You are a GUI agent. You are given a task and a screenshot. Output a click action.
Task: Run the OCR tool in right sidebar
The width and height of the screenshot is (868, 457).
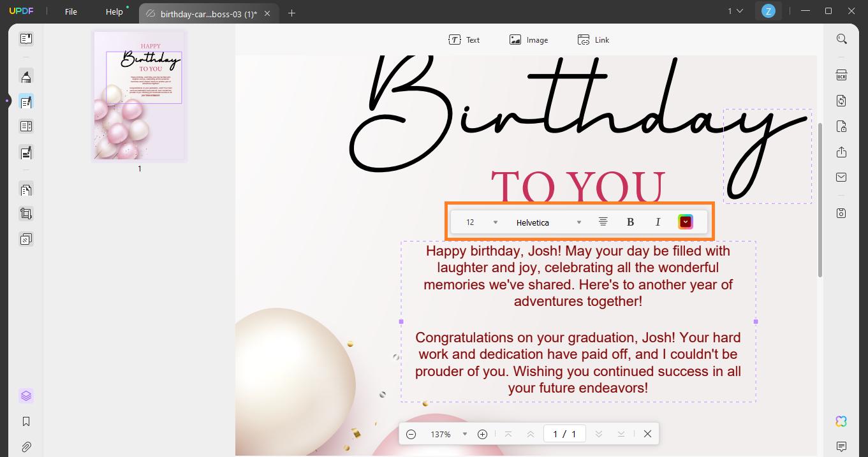(842, 75)
